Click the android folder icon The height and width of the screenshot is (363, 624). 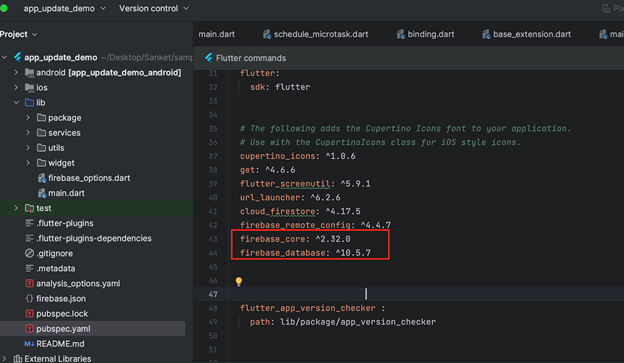pos(29,72)
